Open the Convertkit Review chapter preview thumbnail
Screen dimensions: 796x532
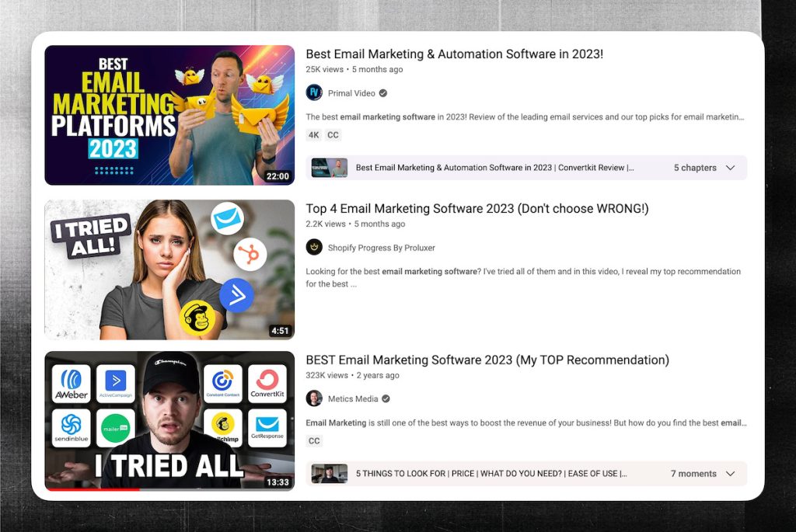(x=330, y=168)
